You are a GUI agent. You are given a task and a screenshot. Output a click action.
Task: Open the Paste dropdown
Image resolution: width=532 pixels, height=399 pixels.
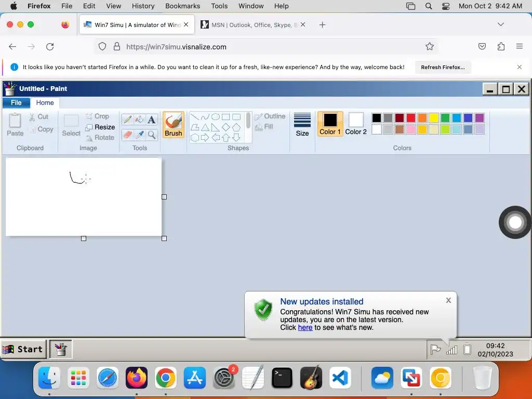click(15, 125)
